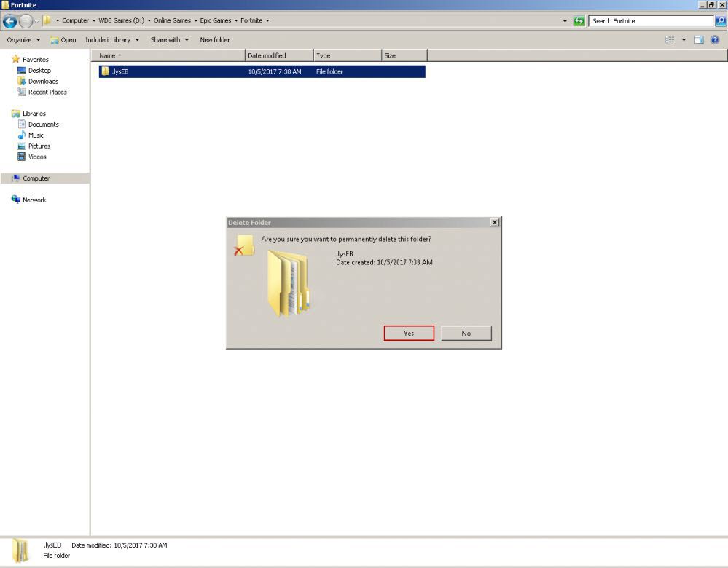Open Music library

tap(36, 135)
